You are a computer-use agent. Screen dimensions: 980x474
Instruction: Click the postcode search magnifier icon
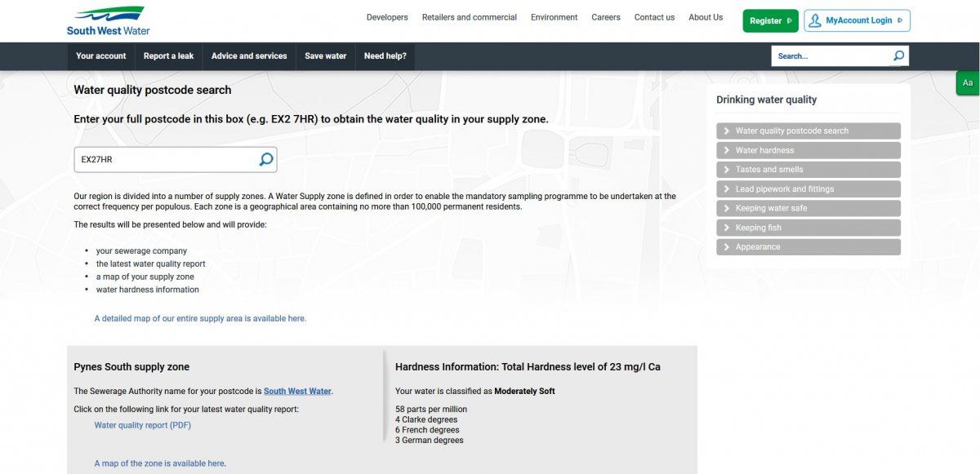266,159
